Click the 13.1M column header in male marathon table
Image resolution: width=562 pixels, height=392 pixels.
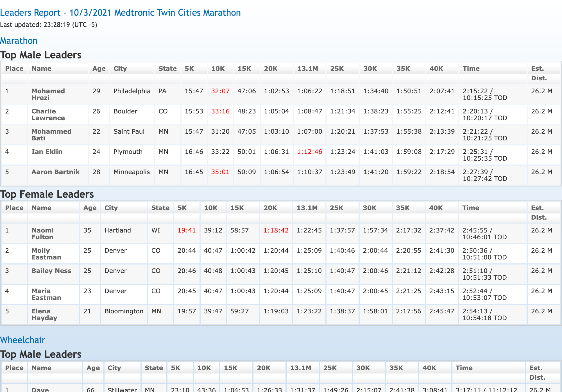[307, 69]
